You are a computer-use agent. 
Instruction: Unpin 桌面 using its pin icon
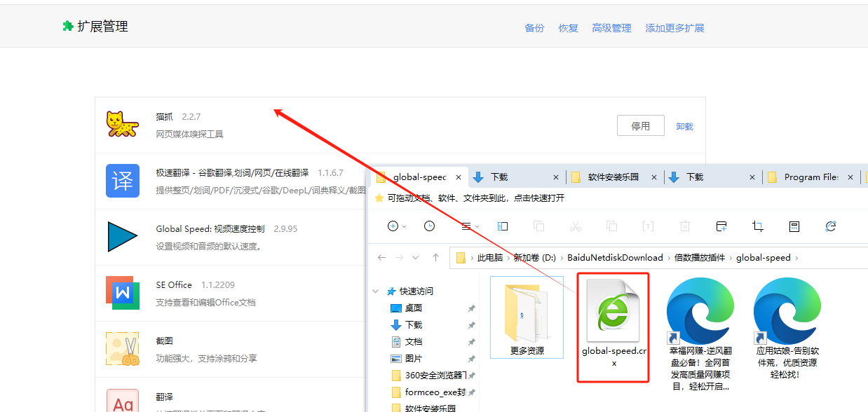pyautogui.click(x=471, y=308)
